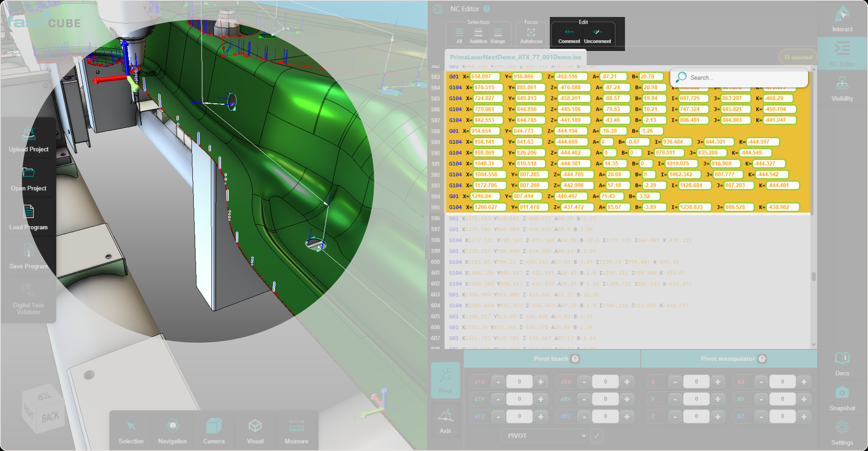Decrease Y manipulator value
The height and width of the screenshot is (451, 868).
pyautogui.click(x=675, y=399)
